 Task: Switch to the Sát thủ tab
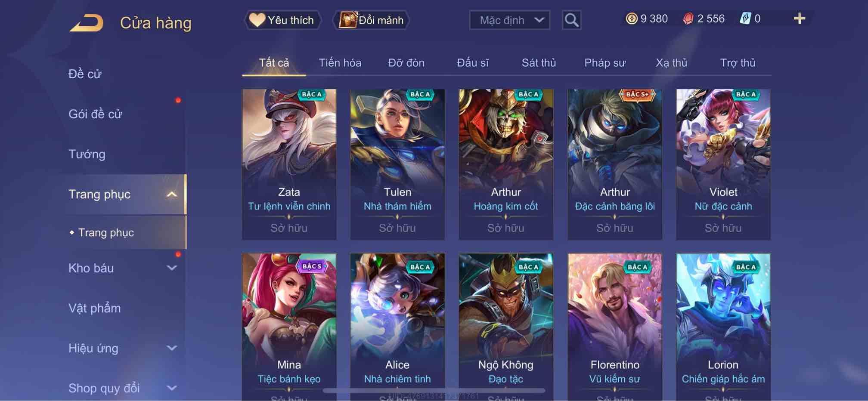539,63
